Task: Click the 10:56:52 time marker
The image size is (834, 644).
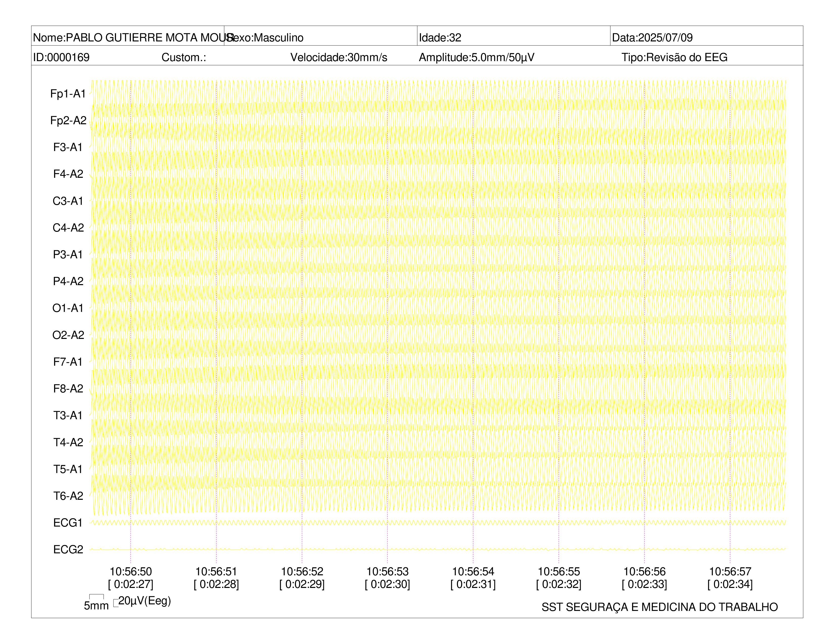Action: point(302,572)
